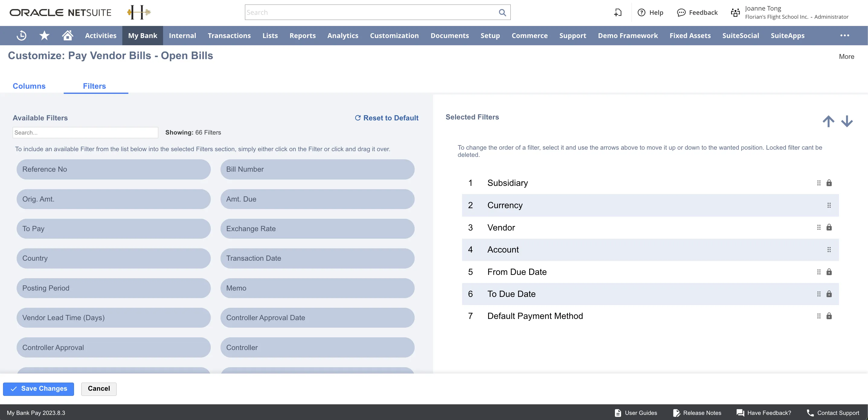Move selected filter up with arrow

click(828, 121)
